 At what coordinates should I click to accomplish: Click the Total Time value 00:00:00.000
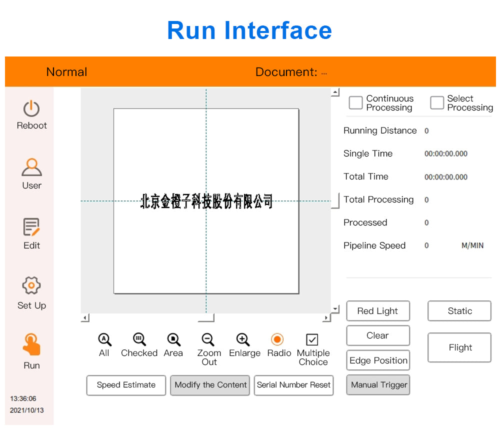tap(446, 177)
